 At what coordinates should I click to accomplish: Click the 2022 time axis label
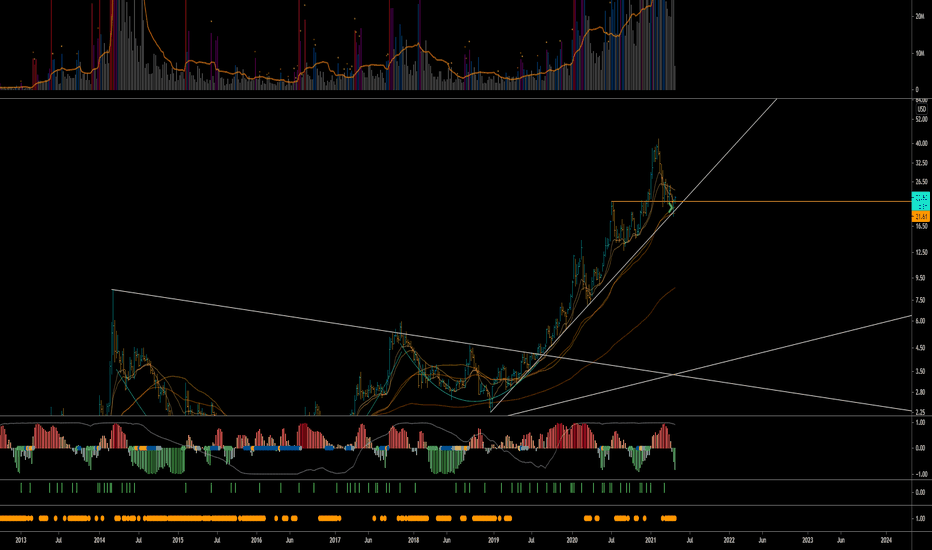[x=729, y=540]
